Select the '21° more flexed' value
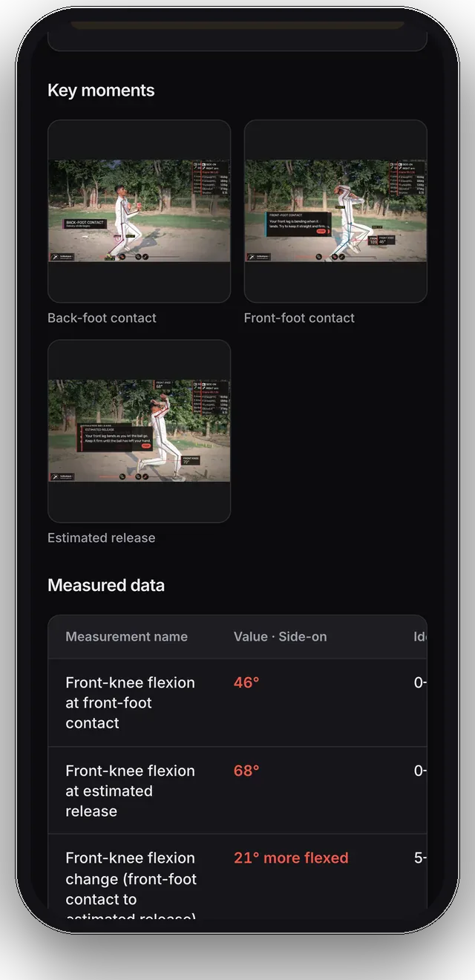Viewport: 475px width, 980px height. [x=291, y=857]
